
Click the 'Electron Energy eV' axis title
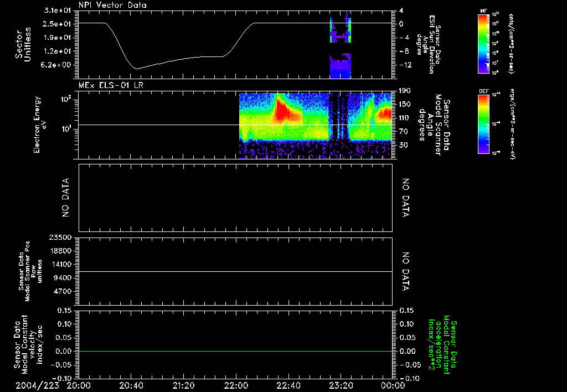click(40, 125)
